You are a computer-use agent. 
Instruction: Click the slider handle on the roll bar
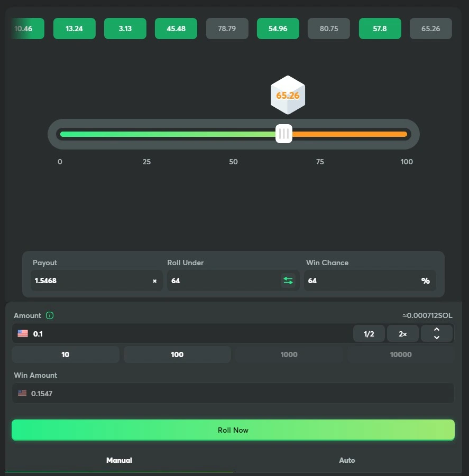[x=284, y=134]
